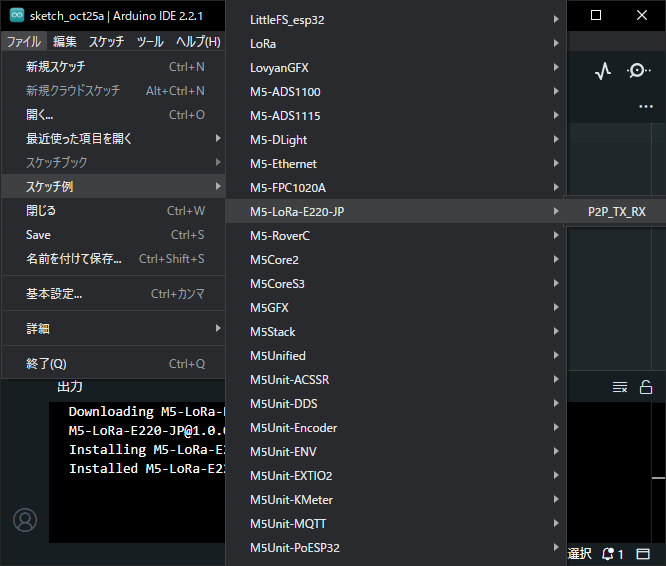Open the ヘルプ(H) menu
666x566 pixels.
coord(198,42)
